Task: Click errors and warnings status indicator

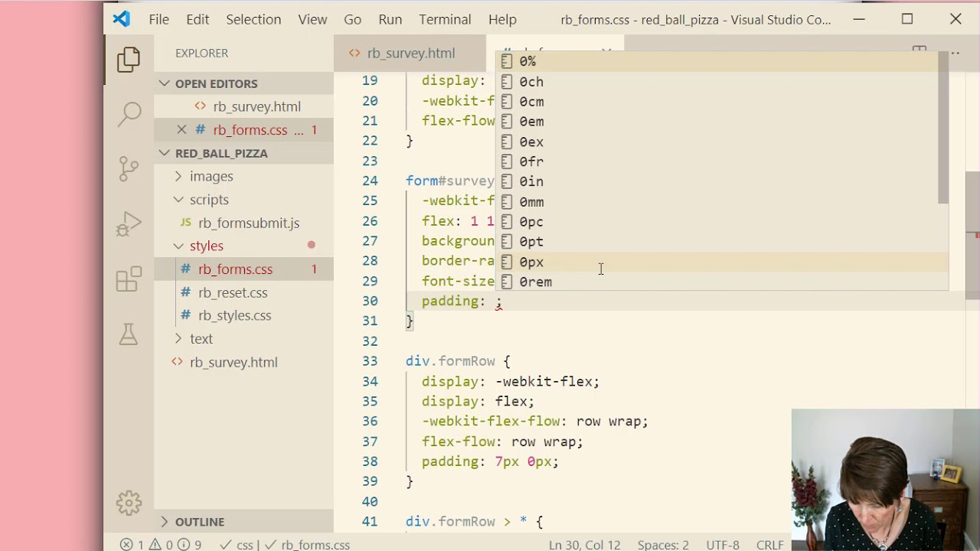Action: [161, 545]
